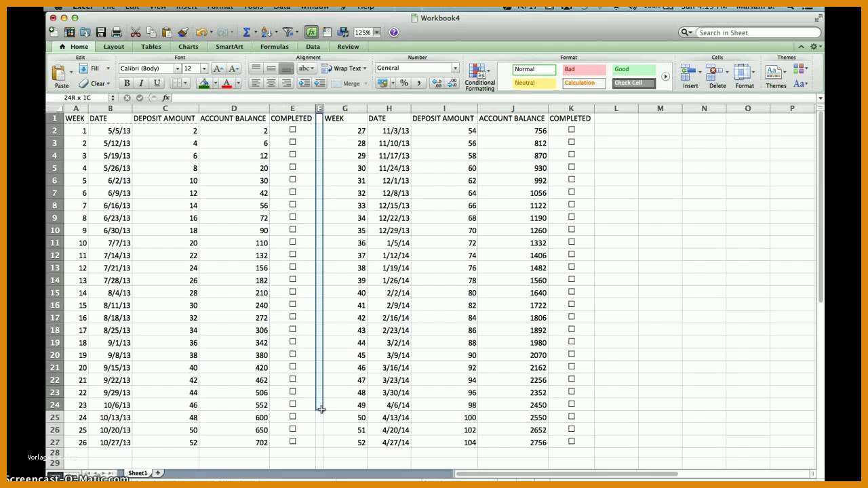Check the COMPLETED box for week 44

pos(572,342)
